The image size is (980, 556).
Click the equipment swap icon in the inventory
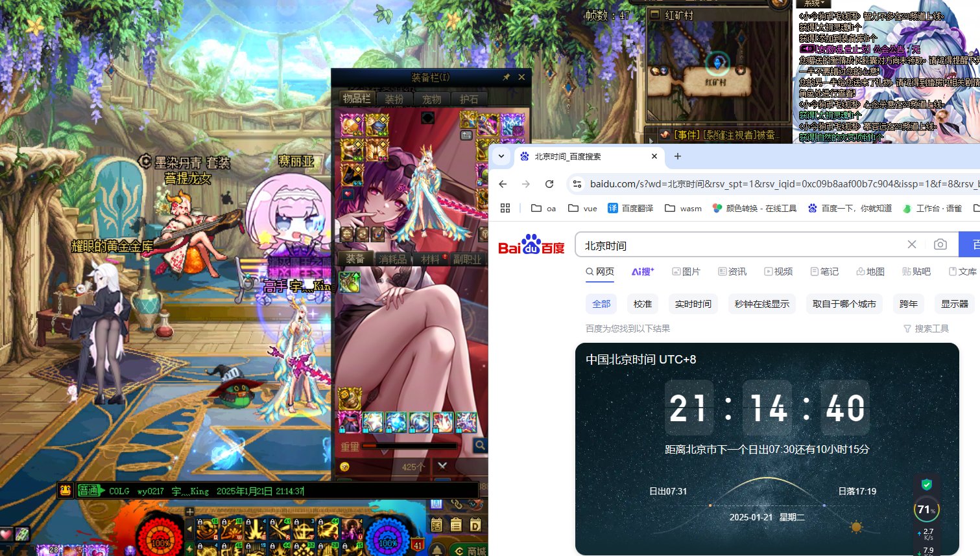(x=466, y=135)
